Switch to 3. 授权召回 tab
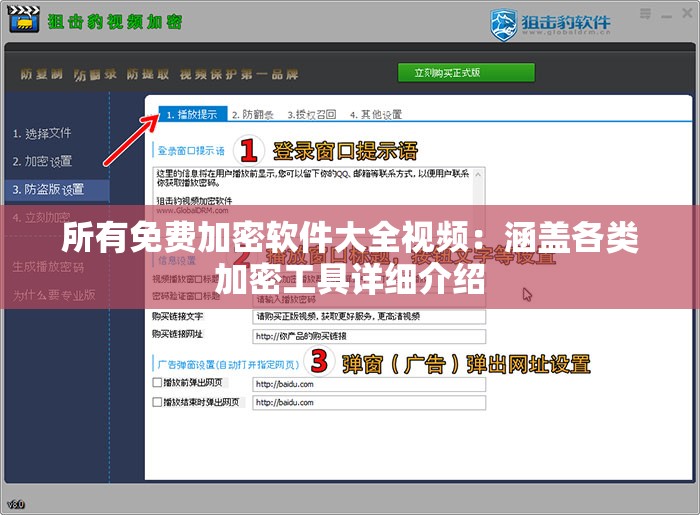 (x=312, y=115)
